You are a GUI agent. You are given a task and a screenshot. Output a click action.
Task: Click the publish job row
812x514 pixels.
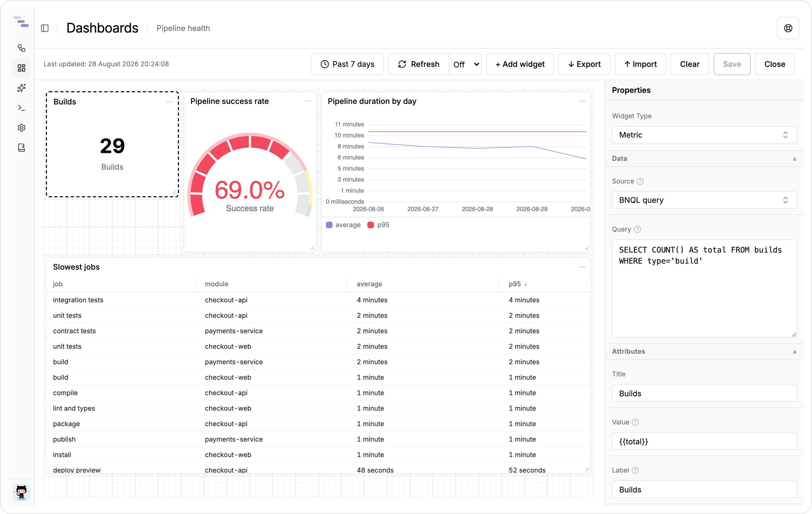pos(318,439)
